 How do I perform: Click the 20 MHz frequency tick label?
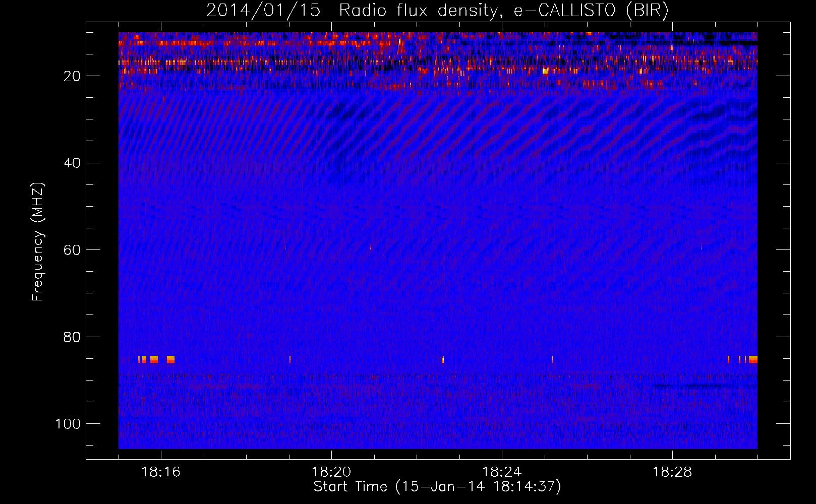(x=73, y=76)
